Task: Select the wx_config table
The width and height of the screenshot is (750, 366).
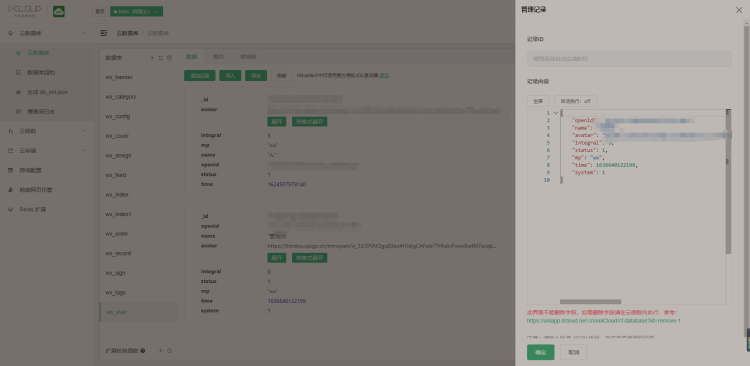Action: 139,116
